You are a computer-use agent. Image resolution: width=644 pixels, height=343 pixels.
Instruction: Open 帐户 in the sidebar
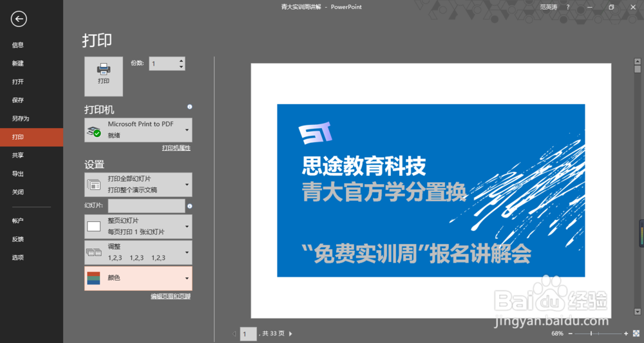(x=17, y=221)
